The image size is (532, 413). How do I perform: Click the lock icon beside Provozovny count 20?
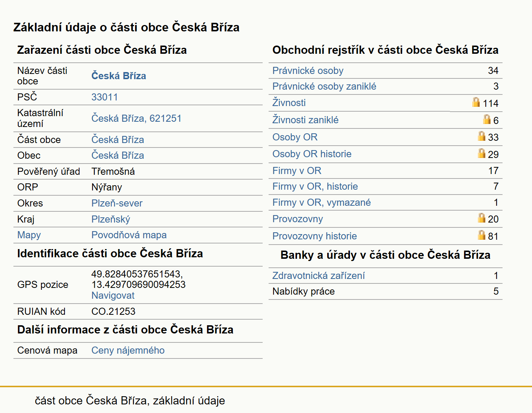coord(482,218)
